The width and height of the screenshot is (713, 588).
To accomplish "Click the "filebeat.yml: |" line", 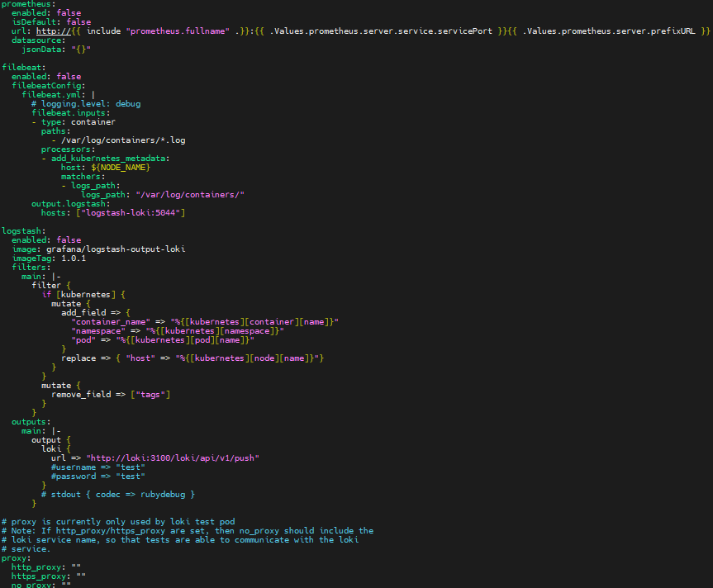I will click(x=59, y=94).
